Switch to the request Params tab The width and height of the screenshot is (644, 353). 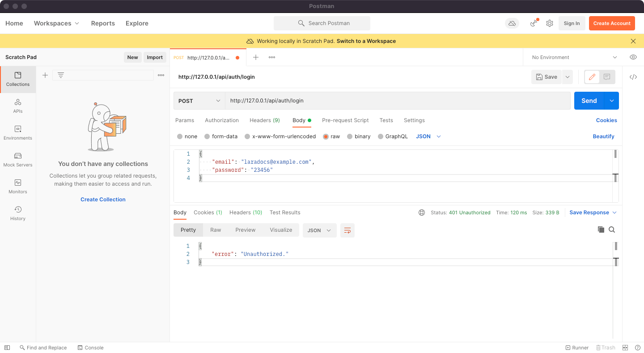185,120
